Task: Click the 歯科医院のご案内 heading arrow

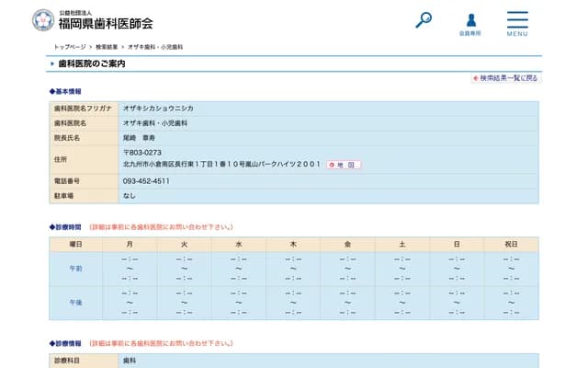Action: tap(52, 64)
